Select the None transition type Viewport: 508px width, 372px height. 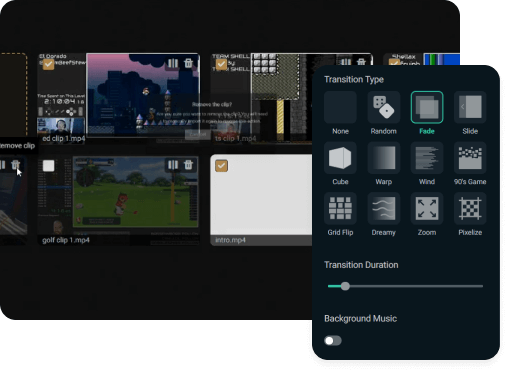(340, 107)
